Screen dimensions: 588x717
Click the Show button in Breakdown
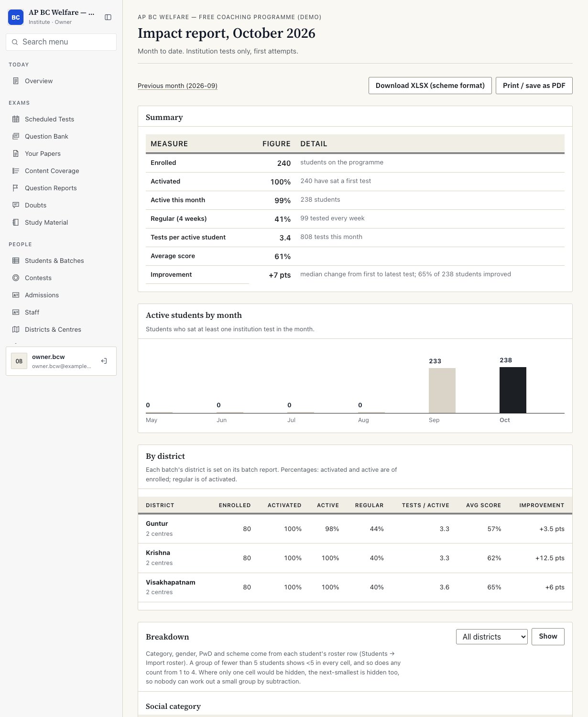coord(548,637)
